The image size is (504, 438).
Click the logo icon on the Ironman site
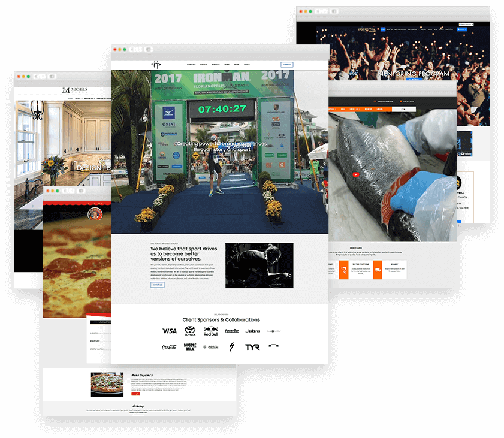click(156, 64)
